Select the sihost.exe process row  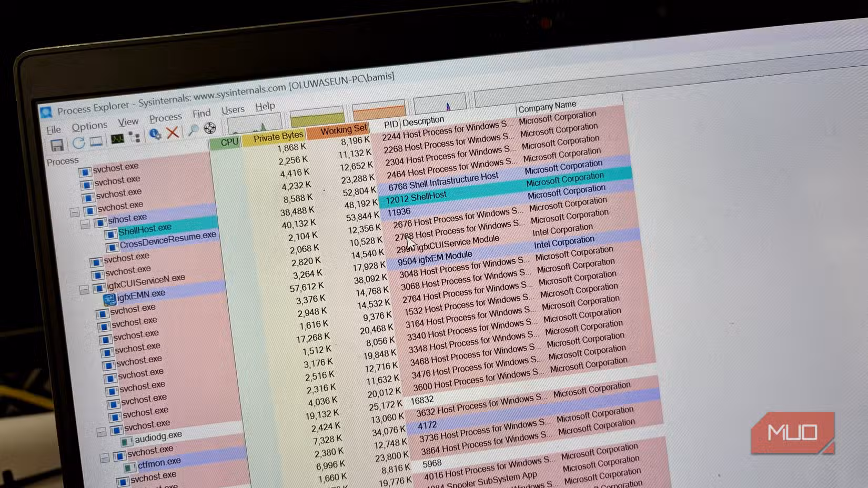pyautogui.click(x=127, y=218)
